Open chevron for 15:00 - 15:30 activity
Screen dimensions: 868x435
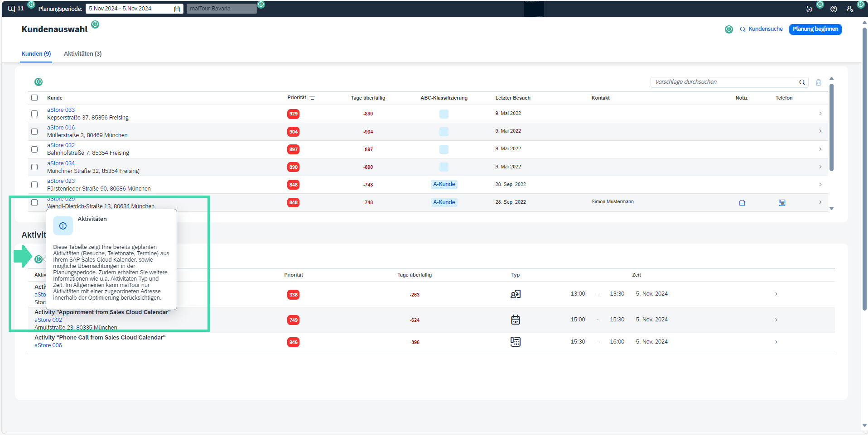(x=776, y=320)
